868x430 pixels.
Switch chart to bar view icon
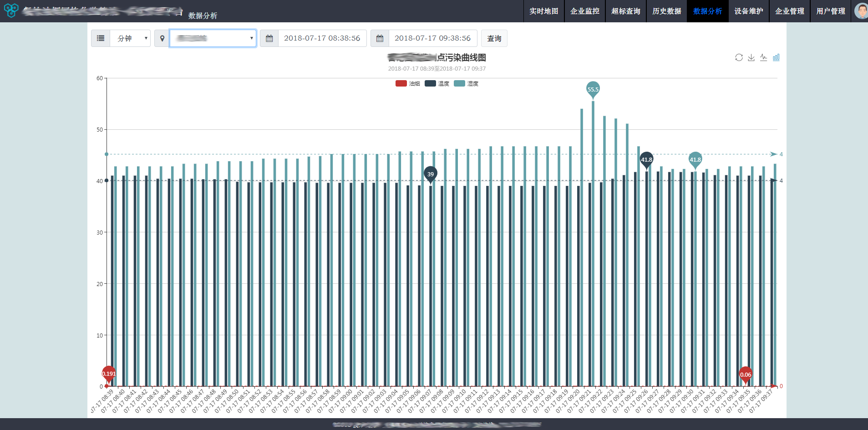(x=776, y=57)
